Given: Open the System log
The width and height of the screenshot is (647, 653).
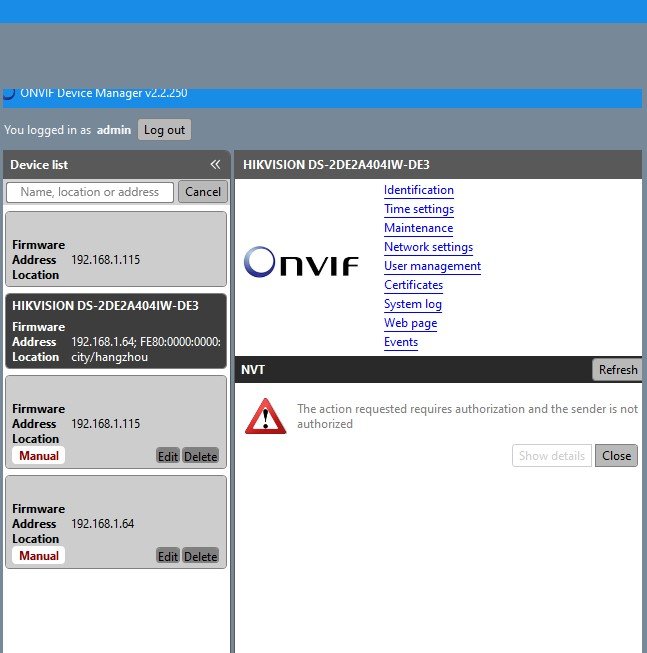Looking at the screenshot, I should (x=412, y=304).
